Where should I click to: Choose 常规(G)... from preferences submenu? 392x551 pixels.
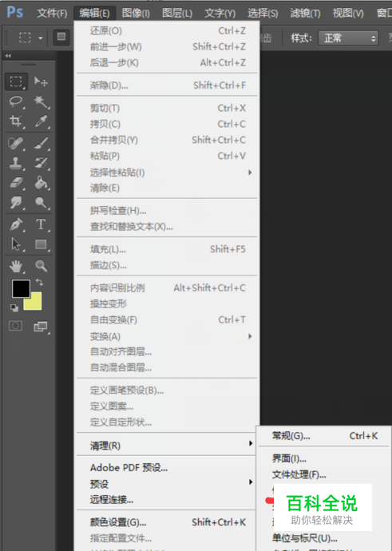(x=324, y=436)
